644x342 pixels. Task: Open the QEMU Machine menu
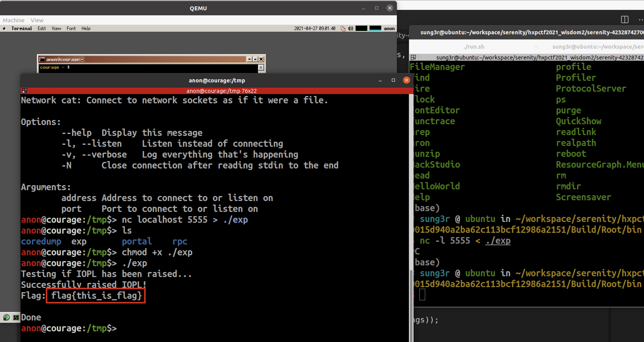click(14, 20)
